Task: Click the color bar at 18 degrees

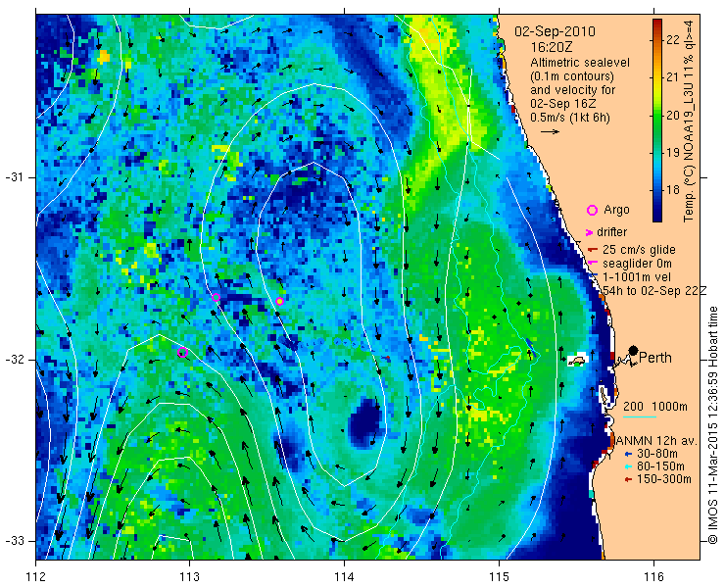Action: click(657, 190)
